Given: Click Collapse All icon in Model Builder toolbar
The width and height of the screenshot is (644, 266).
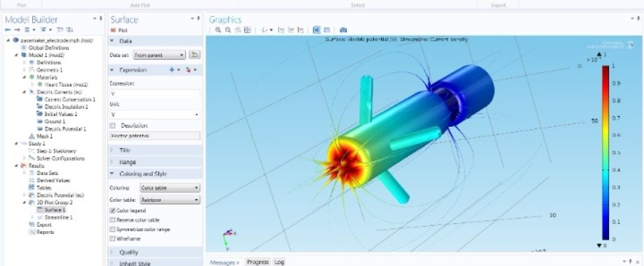Looking at the screenshot, I should [58, 30].
